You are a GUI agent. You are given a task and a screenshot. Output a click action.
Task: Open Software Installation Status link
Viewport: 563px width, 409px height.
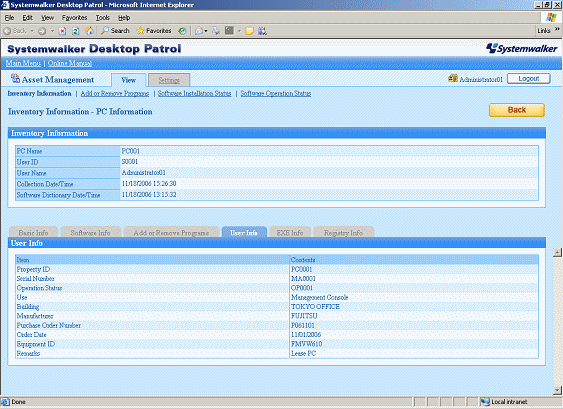(x=195, y=93)
